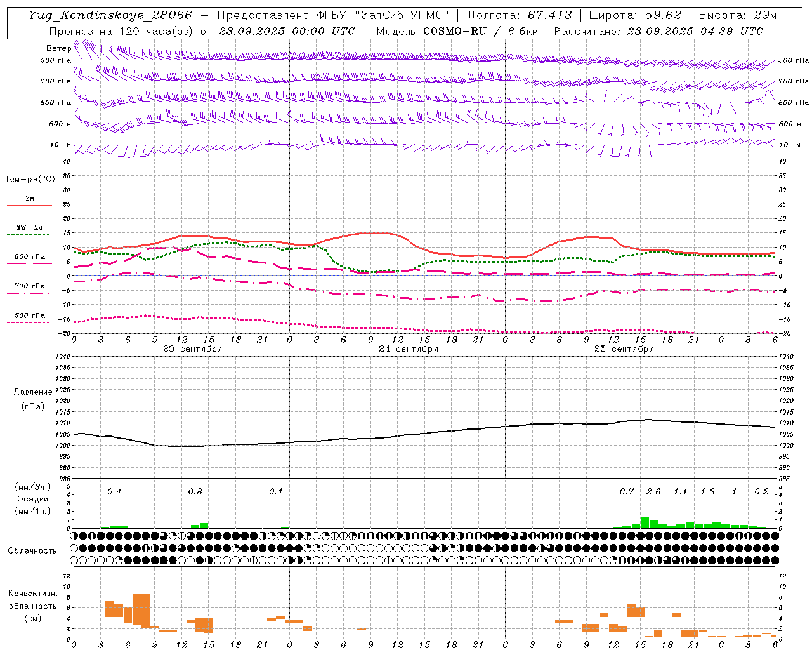Click the Прогноз на 120 часа(ов) text
812x650 pixels.
tap(122, 31)
